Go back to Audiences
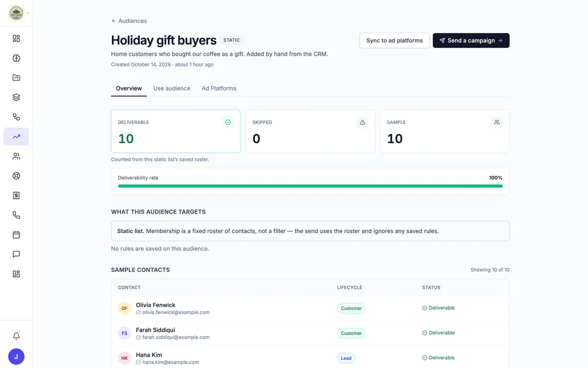 pos(129,21)
